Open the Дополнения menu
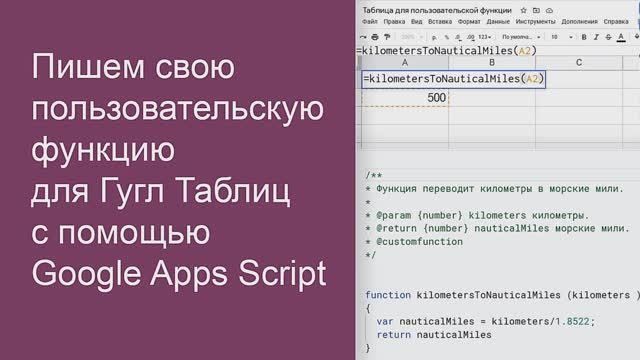 click(x=579, y=22)
